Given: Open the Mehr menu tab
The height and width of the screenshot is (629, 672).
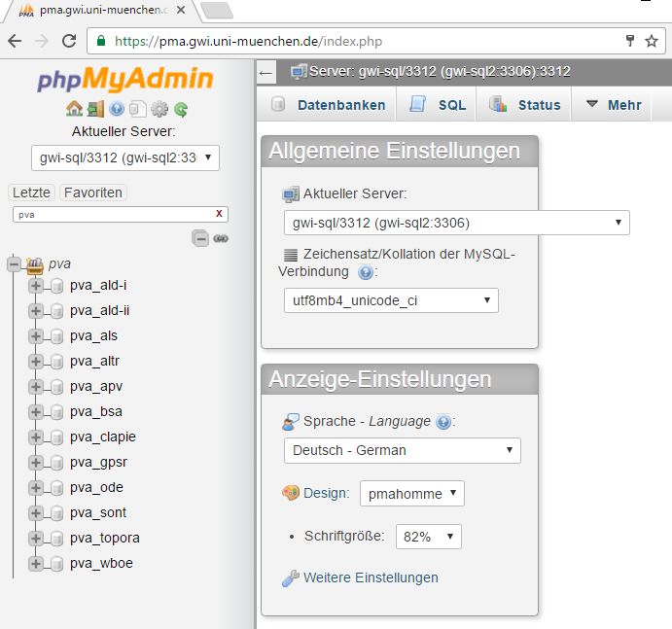Looking at the screenshot, I should [x=614, y=105].
